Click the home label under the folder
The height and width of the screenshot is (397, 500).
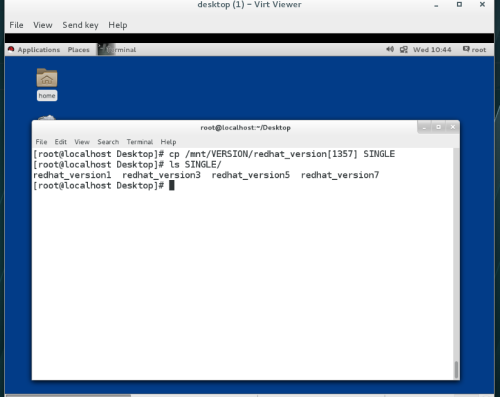point(47,96)
